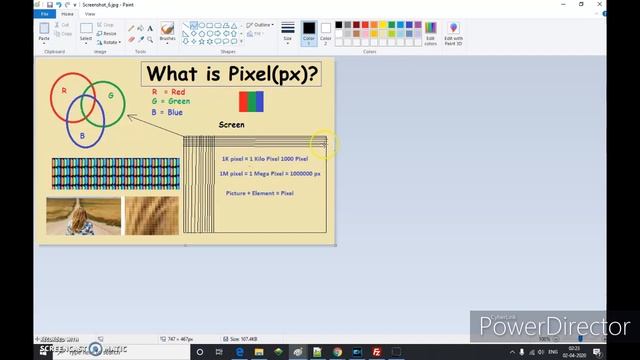Select the Color picker eyedropper tool
The height and width of the screenshot is (360, 640).
(x=140, y=40)
